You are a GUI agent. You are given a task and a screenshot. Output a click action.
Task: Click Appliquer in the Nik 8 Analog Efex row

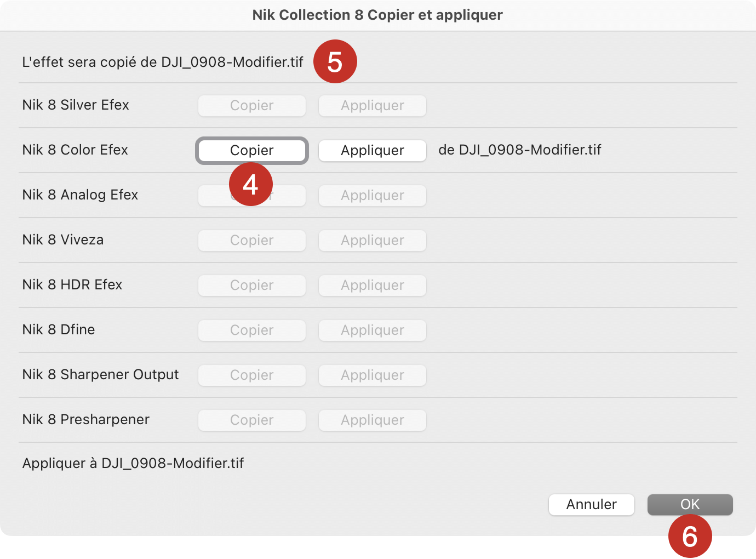tap(373, 196)
